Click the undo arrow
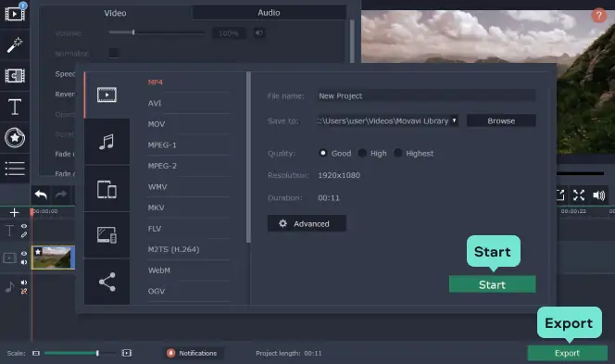615x364 pixels. 41,195
